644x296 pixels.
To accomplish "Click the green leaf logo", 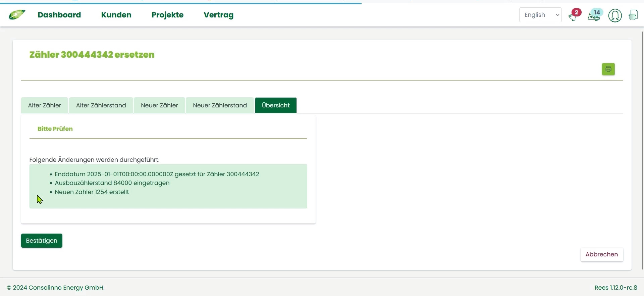I will point(17,15).
